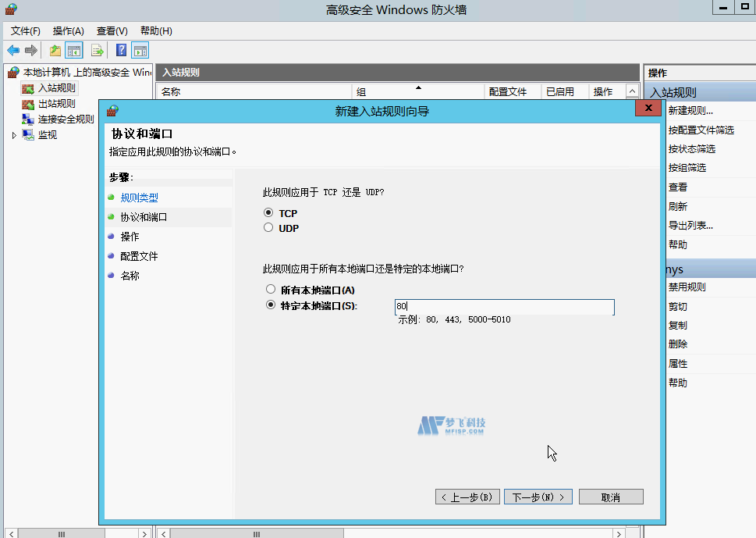The height and width of the screenshot is (538, 756).
Task: Select the 连接安全规则 sidebar icon
Action: [x=27, y=119]
